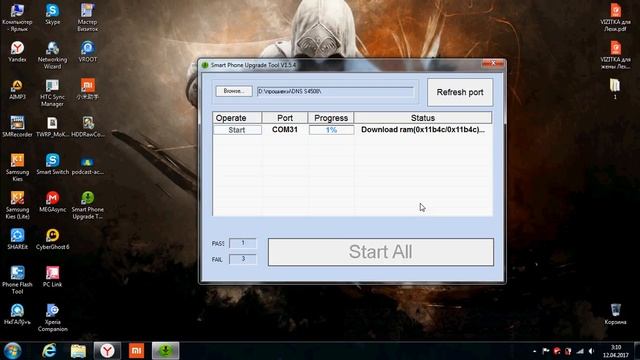Open the Yandex browser desktop shortcut
Screen dimensions: 640x360
click(x=17, y=52)
